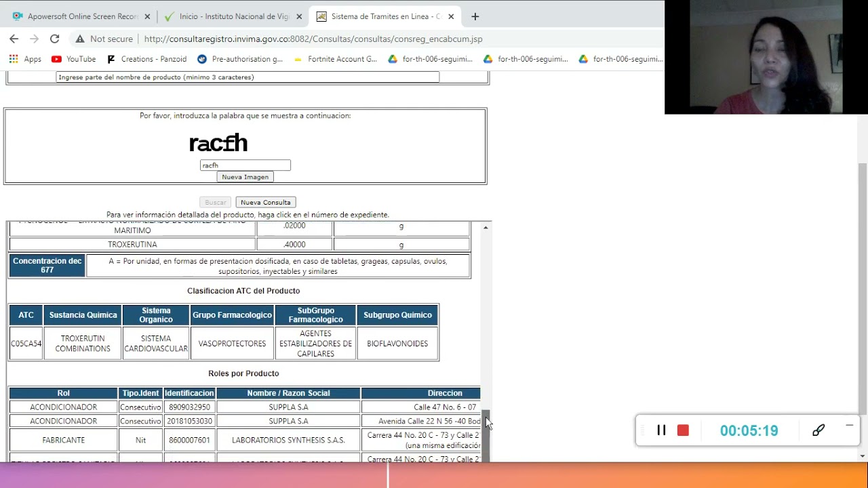This screenshot has height=488, width=868.
Task: Click the browser forward arrow
Action: [34, 39]
